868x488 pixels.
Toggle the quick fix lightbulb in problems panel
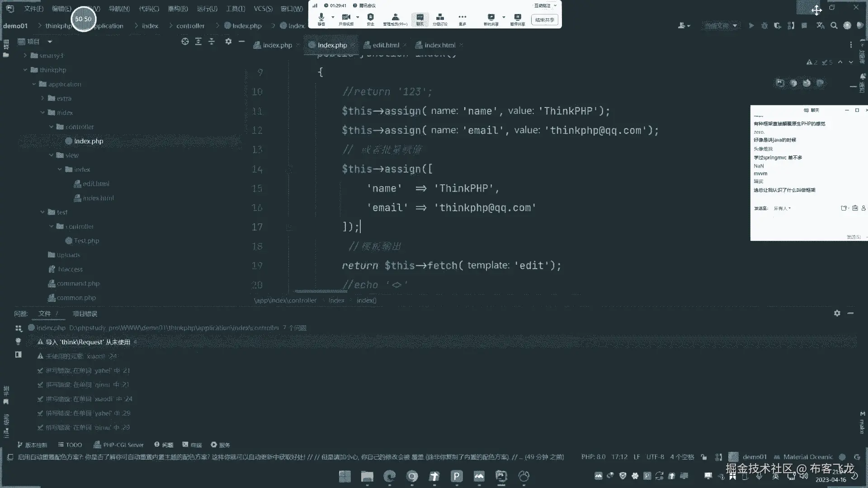pos(19,341)
